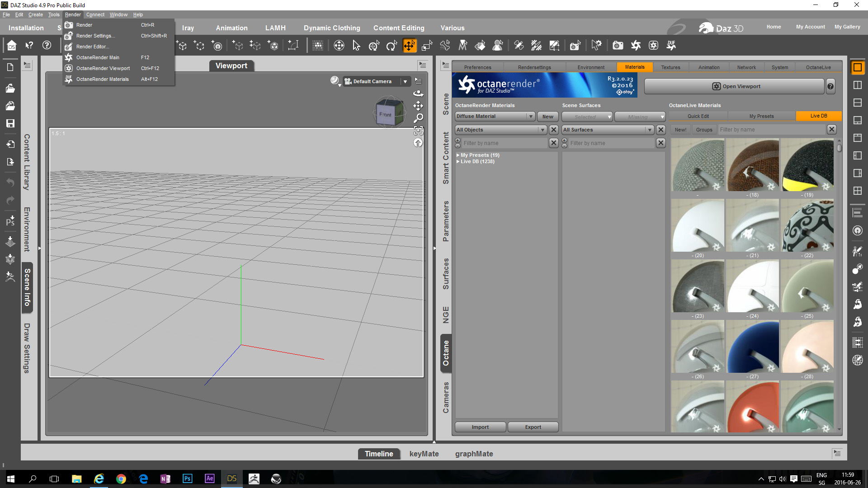Viewport: 868px width, 488px height.
Task: Click the viewport Frame zoom magnifier icon
Action: tap(419, 118)
